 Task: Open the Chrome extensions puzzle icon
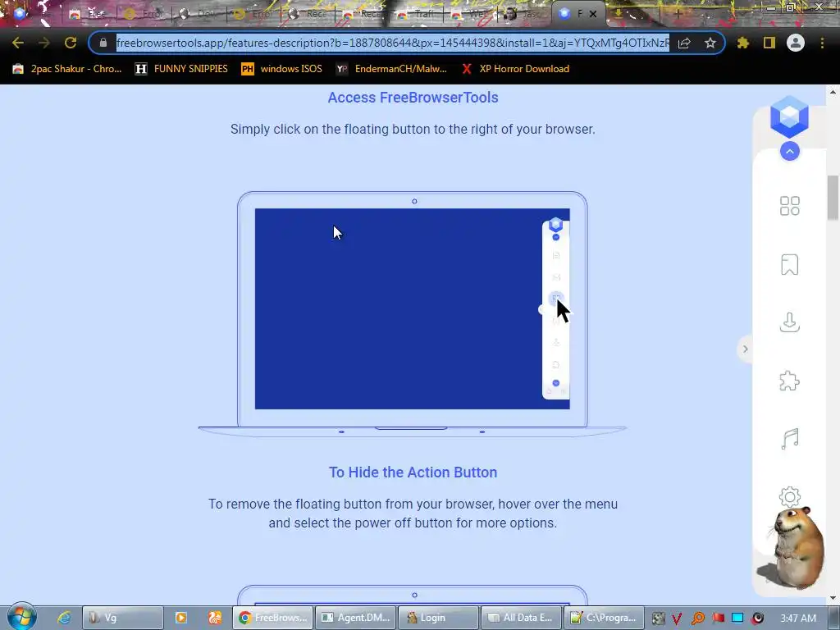tap(743, 43)
